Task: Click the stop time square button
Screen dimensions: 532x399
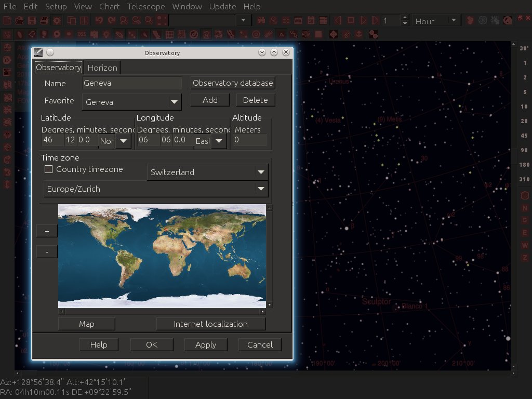Action: pyautogui.click(x=351, y=20)
